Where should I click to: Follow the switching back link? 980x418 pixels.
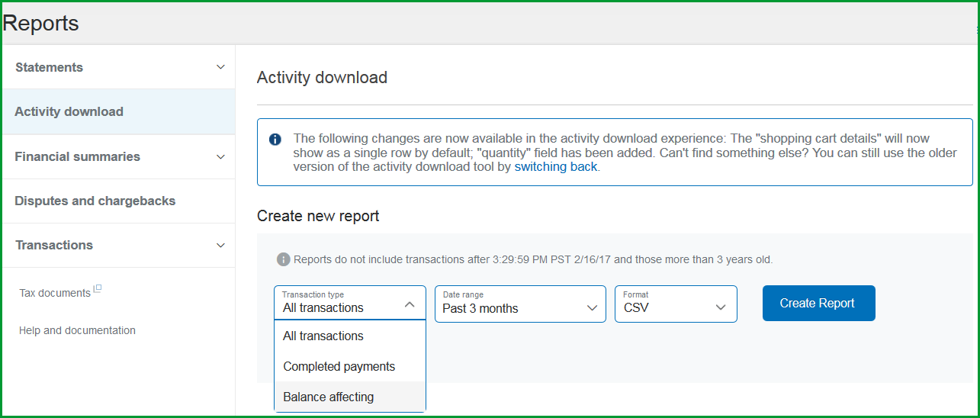(x=555, y=166)
